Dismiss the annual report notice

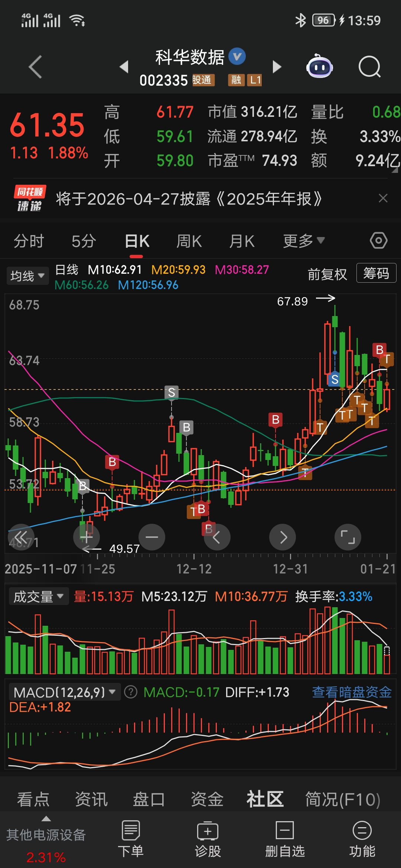[383, 198]
